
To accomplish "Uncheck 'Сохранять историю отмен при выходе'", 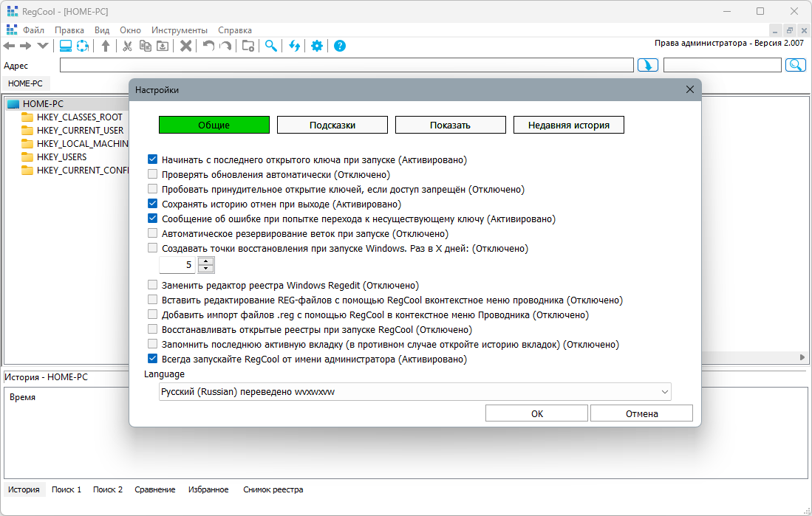I will coord(152,204).
